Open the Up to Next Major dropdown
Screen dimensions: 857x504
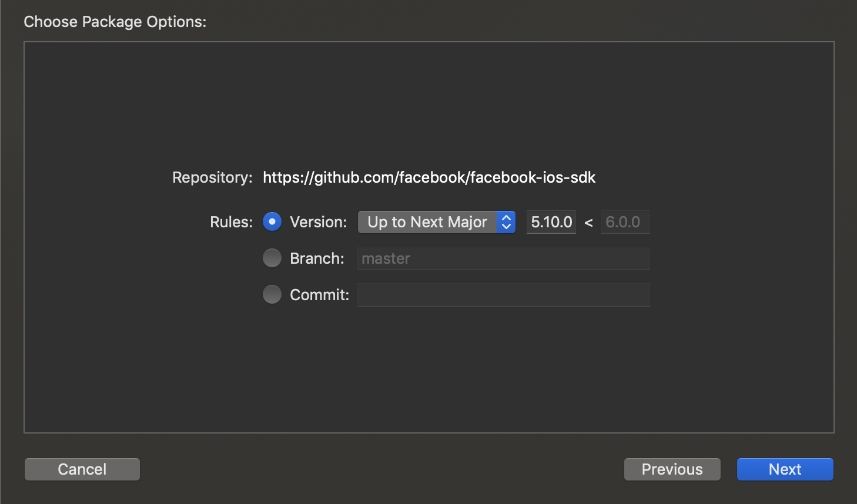(437, 222)
